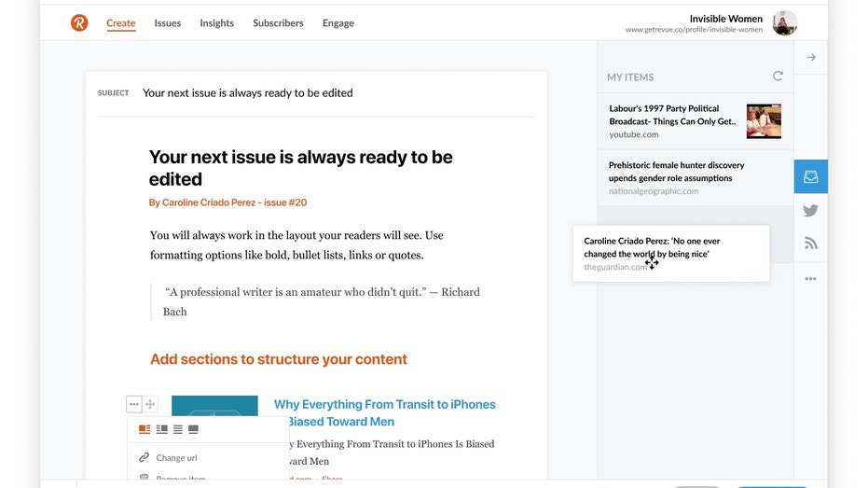Switch to the Issues tab

[167, 22]
